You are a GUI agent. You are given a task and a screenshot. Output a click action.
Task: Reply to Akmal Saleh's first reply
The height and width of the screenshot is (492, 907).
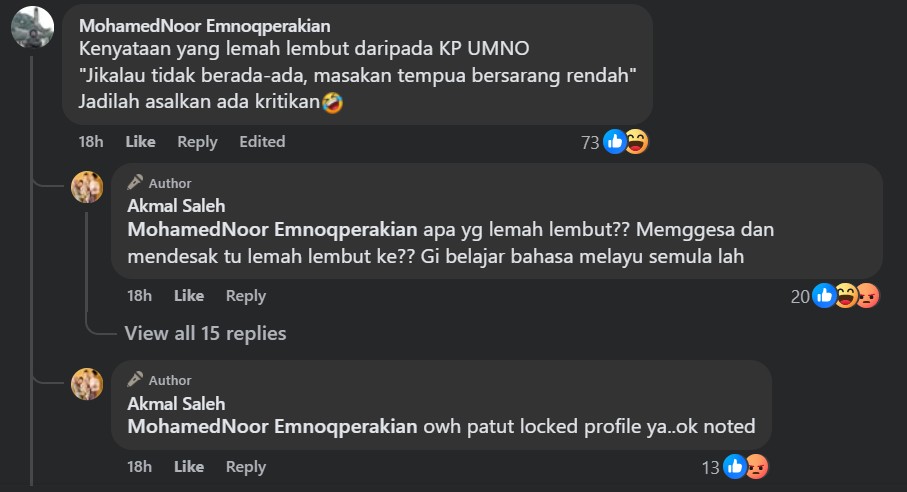point(246,296)
